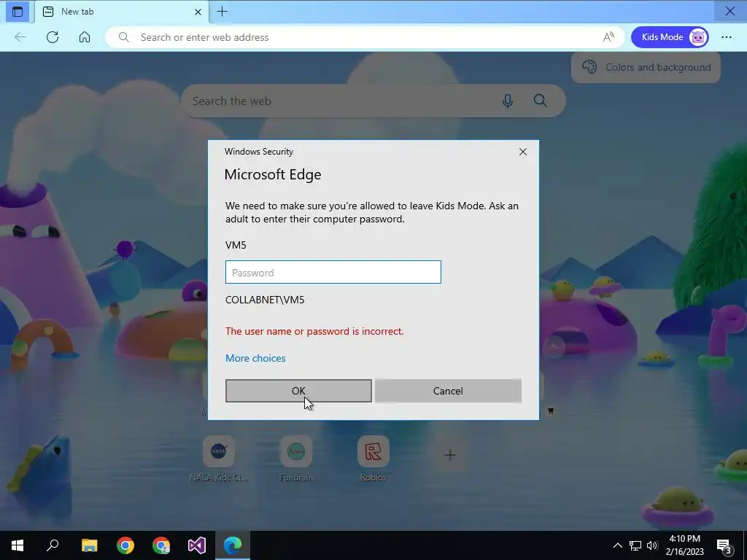Image resolution: width=747 pixels, height=560 pixels.
Task: Open the Funbrain quick link tile
Action: 296,459
